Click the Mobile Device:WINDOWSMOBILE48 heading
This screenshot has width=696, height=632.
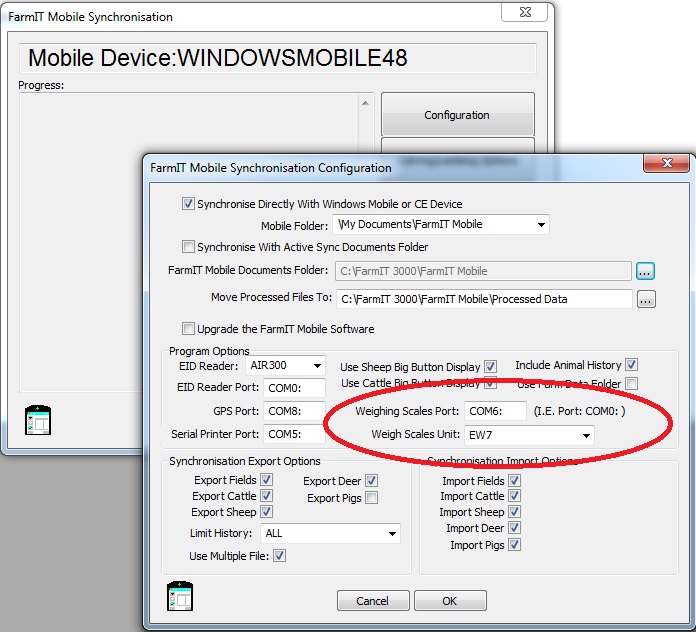click(218, 58)
